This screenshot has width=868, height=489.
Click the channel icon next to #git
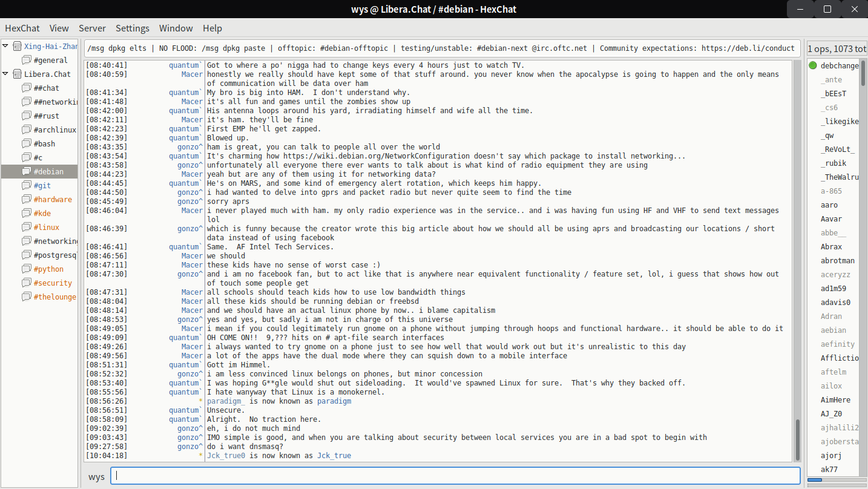[26, 186]
